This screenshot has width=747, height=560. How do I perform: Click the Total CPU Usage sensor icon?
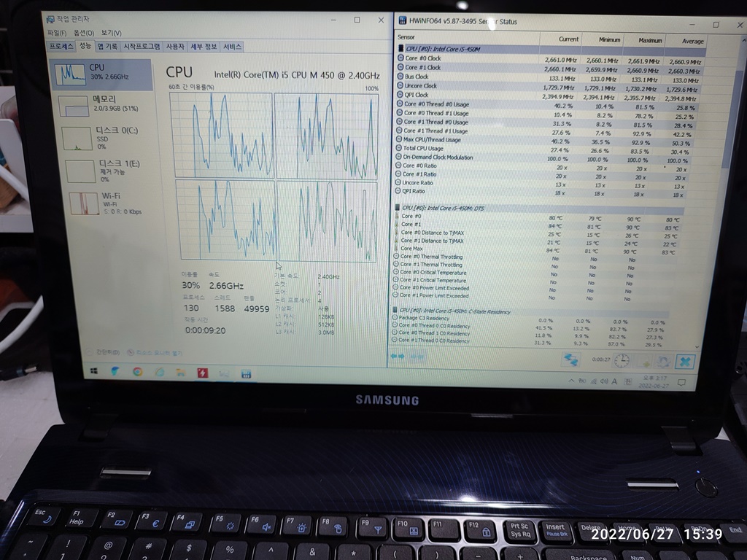click(x=399, y=148)
